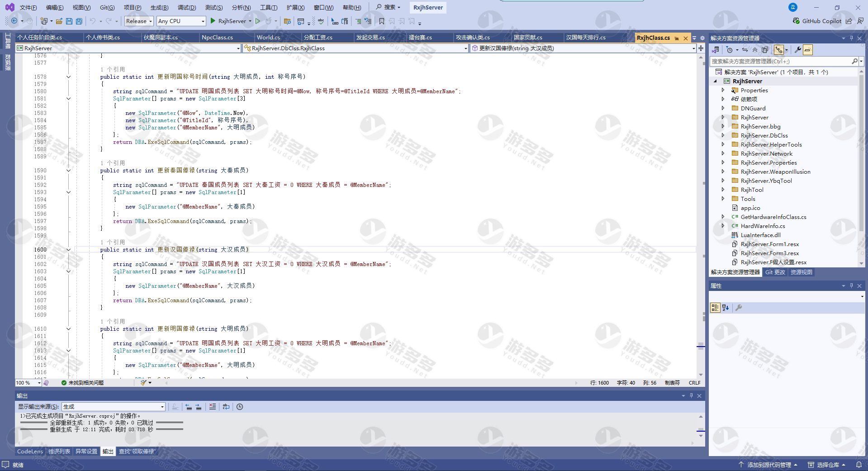Toggle pin on Output panel
The height and width of the screenshot is (471, 868).
point(691,395)
